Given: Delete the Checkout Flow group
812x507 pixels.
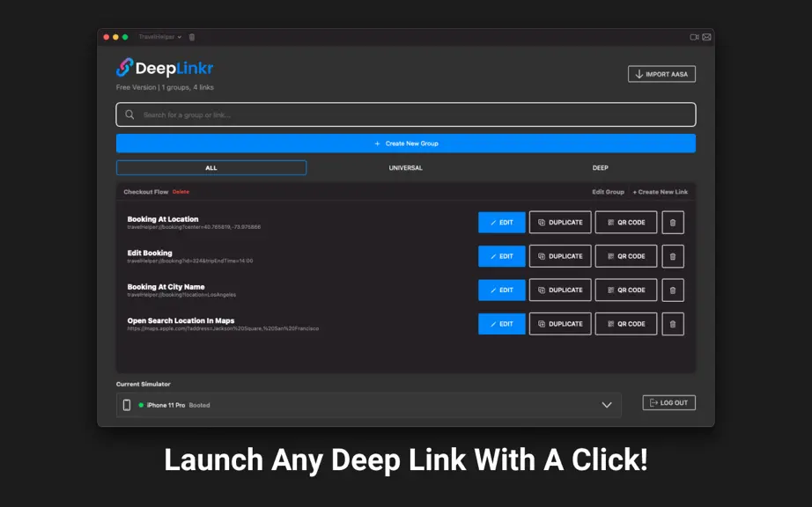Looking at the screenshot, I should click(x=181, y=192).
